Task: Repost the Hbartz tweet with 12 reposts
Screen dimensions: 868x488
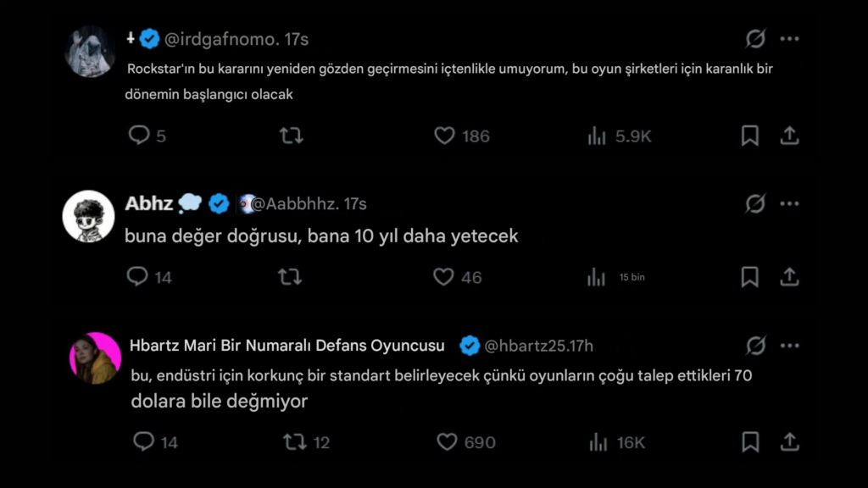Action: (x=294, y=441)
